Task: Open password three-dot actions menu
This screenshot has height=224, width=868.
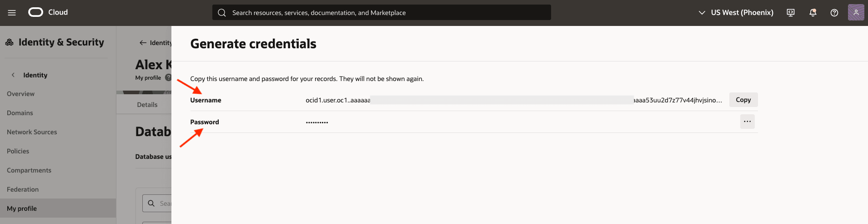Action: coord(747,122)
